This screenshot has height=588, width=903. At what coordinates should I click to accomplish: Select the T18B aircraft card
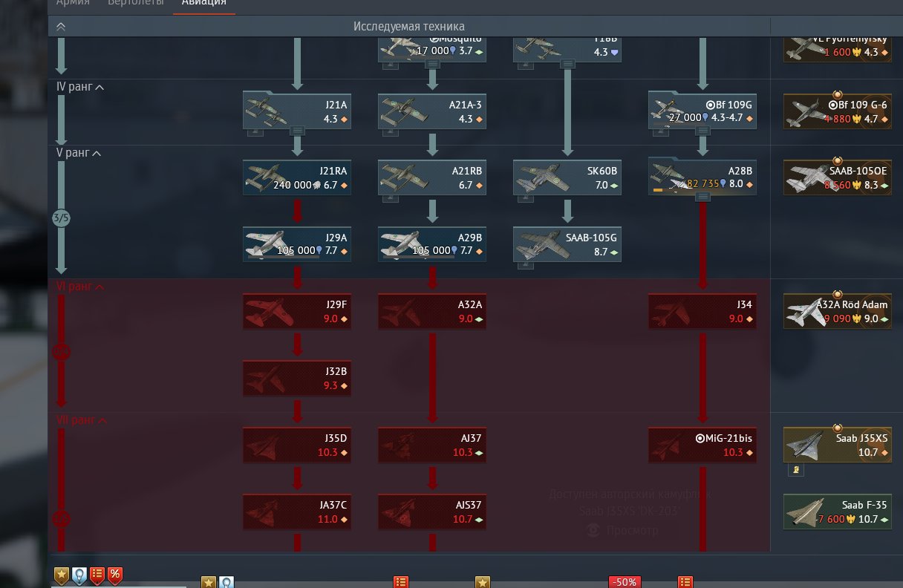[x=567, y=48]
